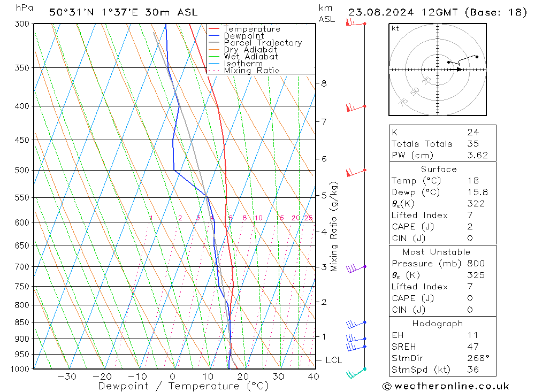Click the red wind barb at 400 hPa
Viewport: 535px width, 392px height.
356,108
